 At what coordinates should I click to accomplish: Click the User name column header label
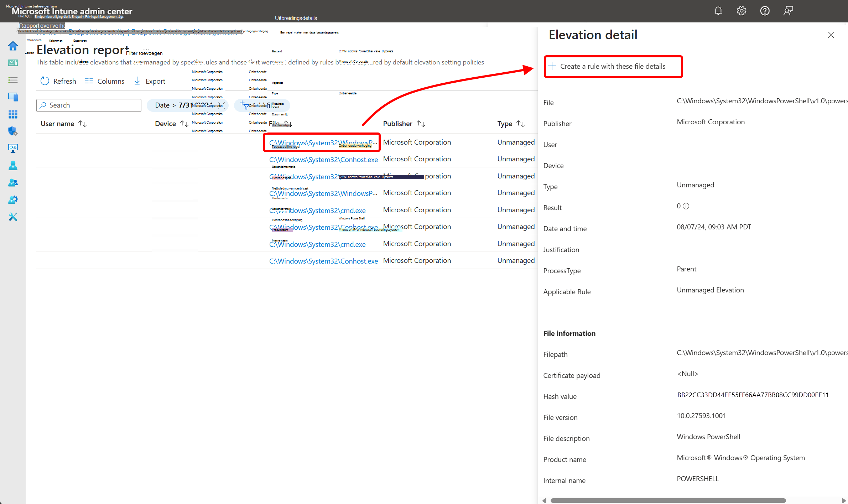(x=57, y=124)
